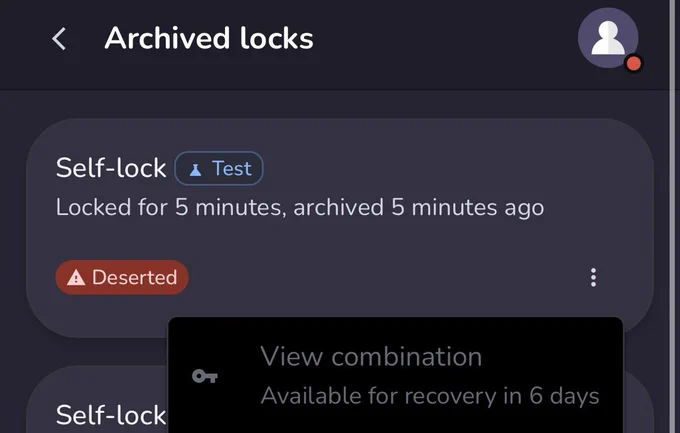Click the Deserted warning badge
Screen dimensions: 680x433
point(122,277)
